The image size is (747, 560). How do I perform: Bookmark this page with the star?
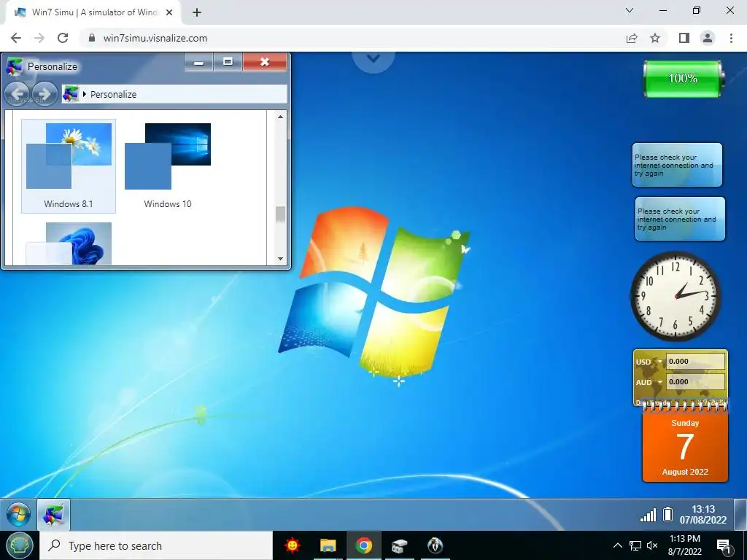tap(655, 38)
